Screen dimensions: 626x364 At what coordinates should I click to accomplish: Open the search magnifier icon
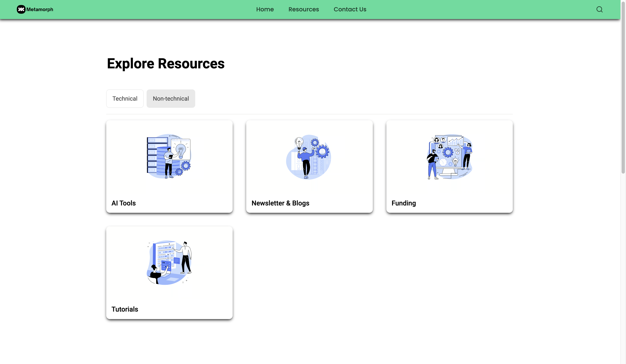(599, 9)
